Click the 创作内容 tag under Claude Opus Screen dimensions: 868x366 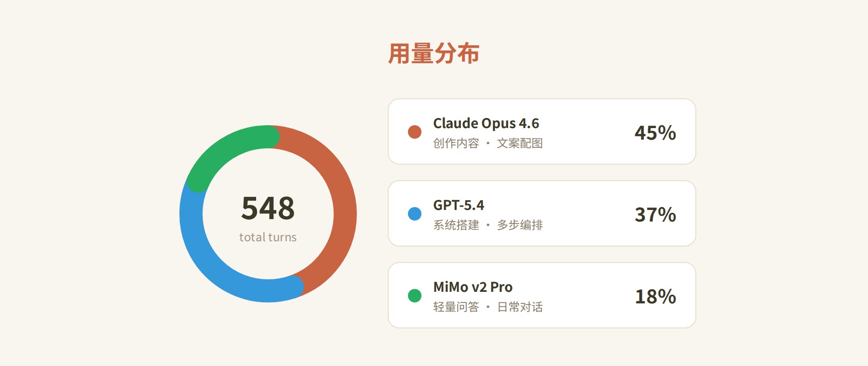pyautogui.click(x=456, y=144)
